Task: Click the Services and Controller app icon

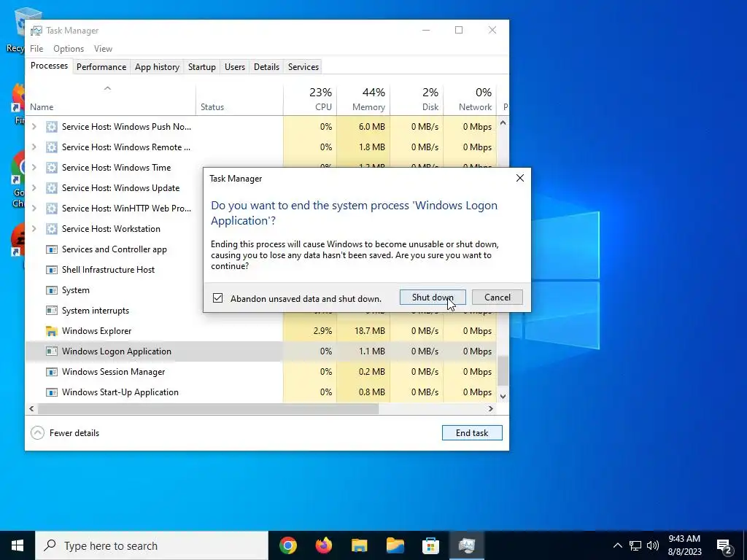Action: coord(52,249)
